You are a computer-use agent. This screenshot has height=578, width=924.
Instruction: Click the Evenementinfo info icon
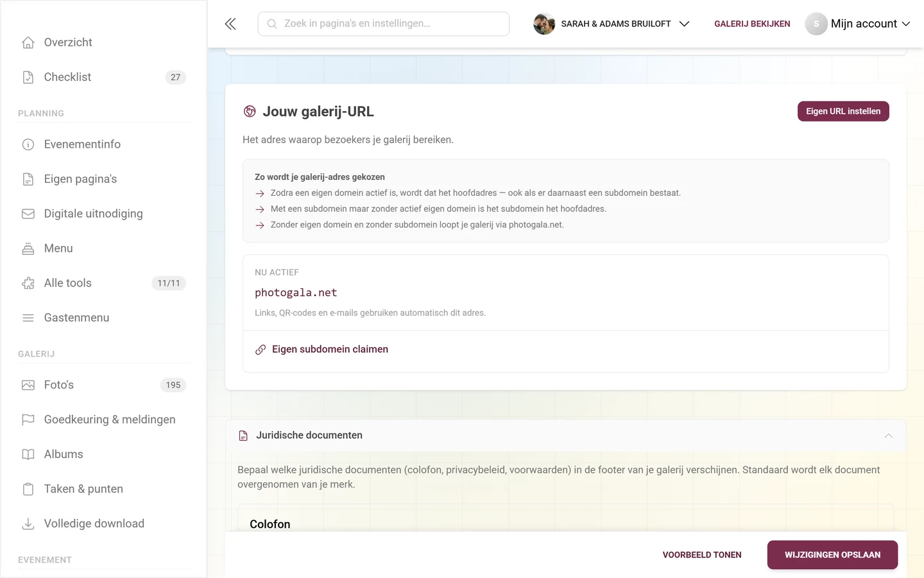[x=28, y=144]
